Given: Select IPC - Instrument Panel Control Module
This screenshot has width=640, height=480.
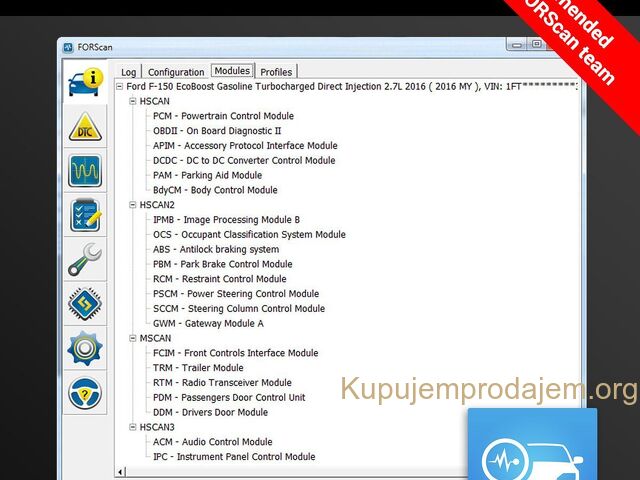Looking at the screenshot, I should click(x=233, y=457).
